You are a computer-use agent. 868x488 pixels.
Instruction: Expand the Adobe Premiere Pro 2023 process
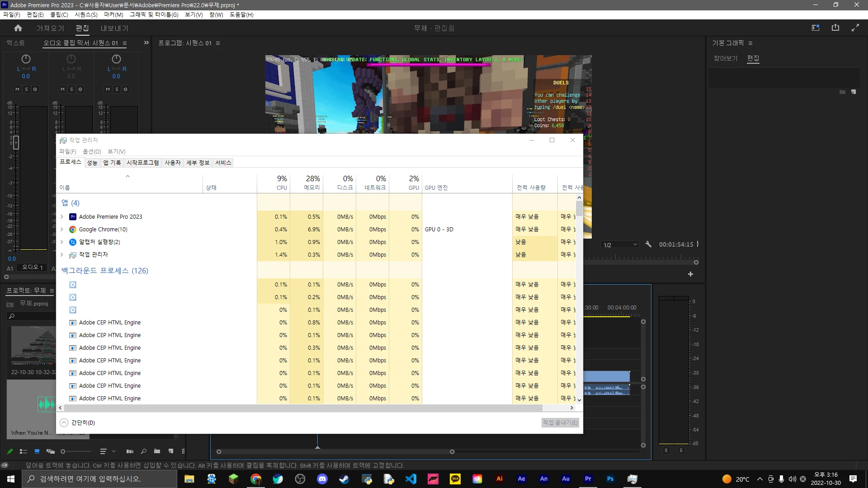tap(62, 217)
